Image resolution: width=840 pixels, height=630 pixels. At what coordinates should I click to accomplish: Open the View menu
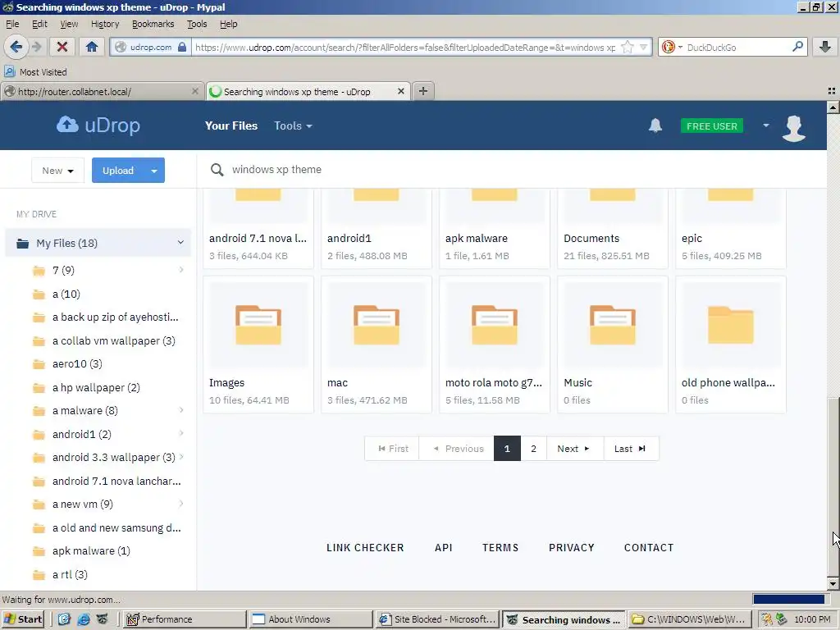tap(69, 24)
